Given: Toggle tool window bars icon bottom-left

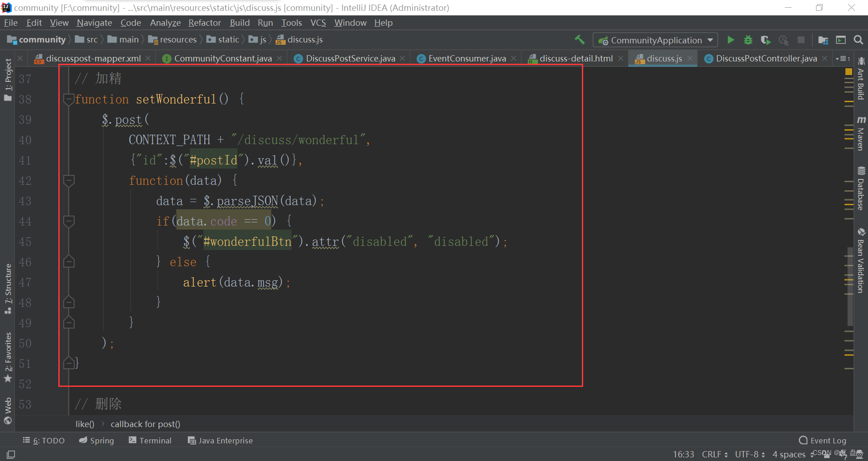Looking at the screenshot, I should (x=11, y=454).
